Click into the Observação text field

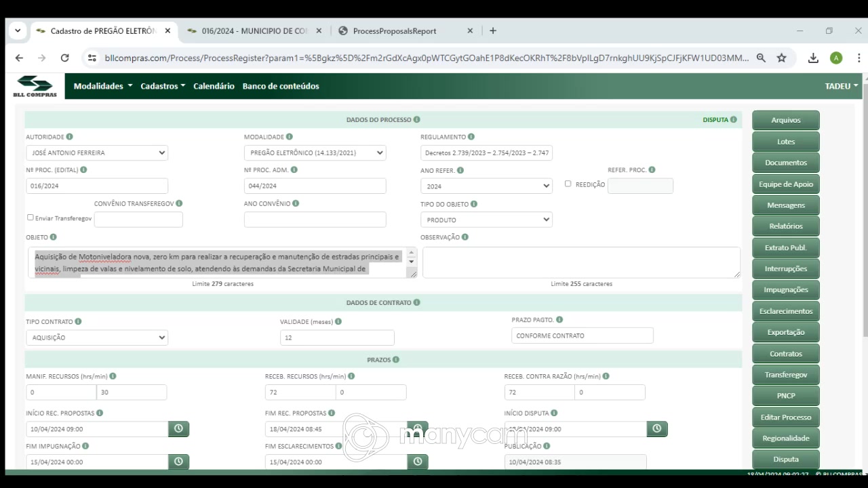[x=580, y=262]
